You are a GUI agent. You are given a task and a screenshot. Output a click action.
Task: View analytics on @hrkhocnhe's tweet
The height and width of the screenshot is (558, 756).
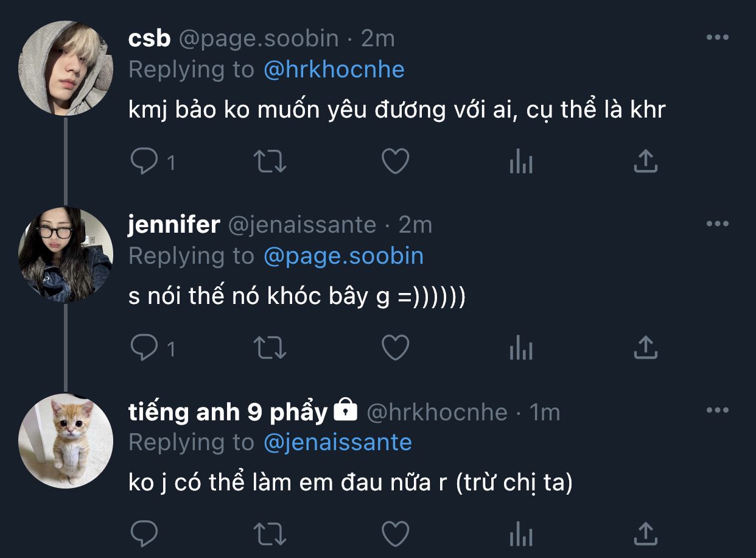pos(520,535)
